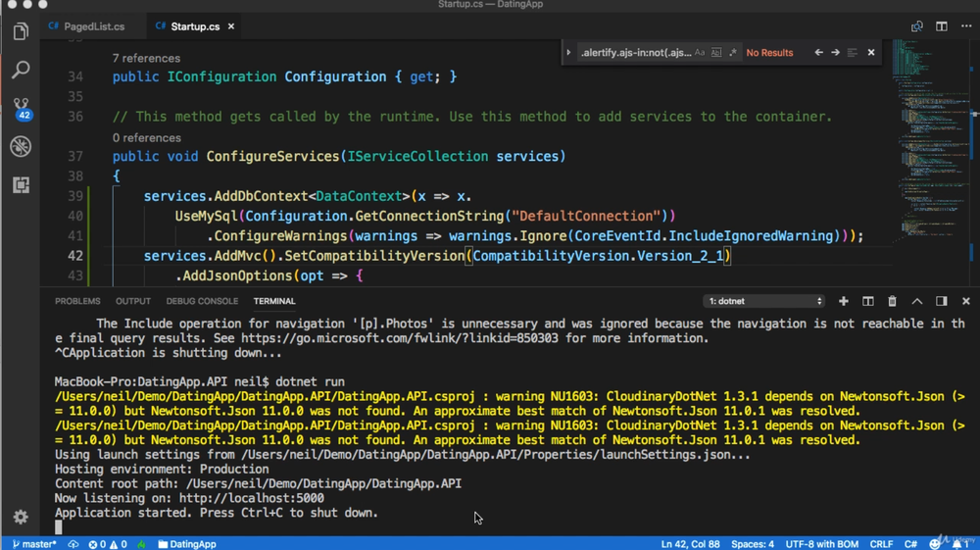Open the OUTPUT panel tab

pos(133,301)
